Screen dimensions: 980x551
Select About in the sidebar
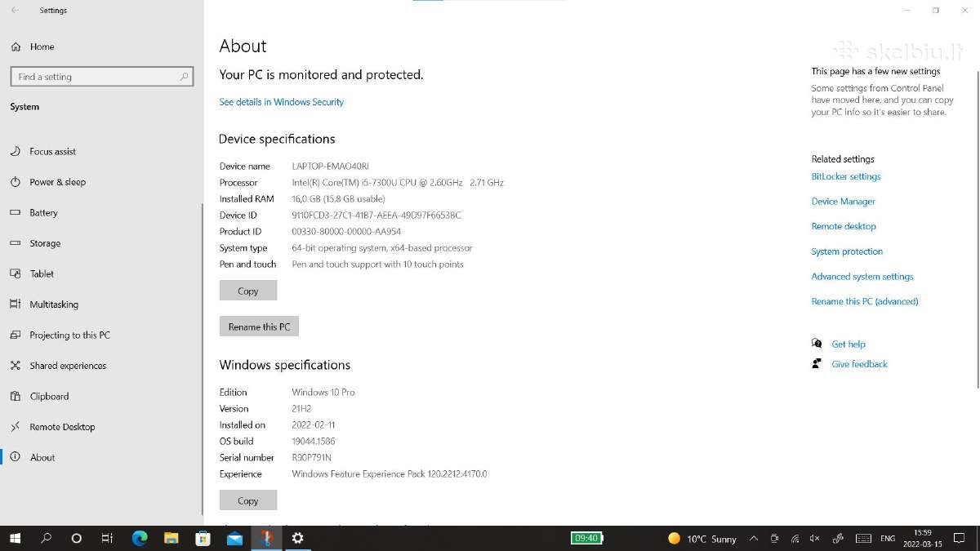[42, 457]
